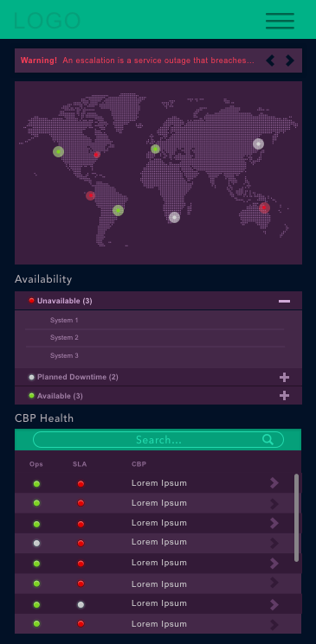The height and width of the screenshot is (644, 316).
Task: Open last Lorem Ipsum row chevron
Action: pyautogui.click(x=274, y=625)
